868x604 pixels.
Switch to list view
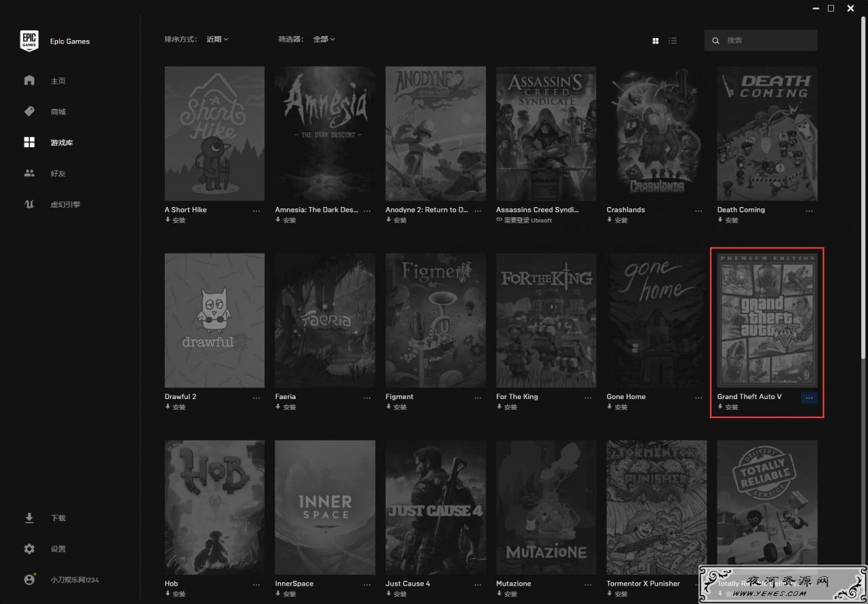[x=673, y=41]
